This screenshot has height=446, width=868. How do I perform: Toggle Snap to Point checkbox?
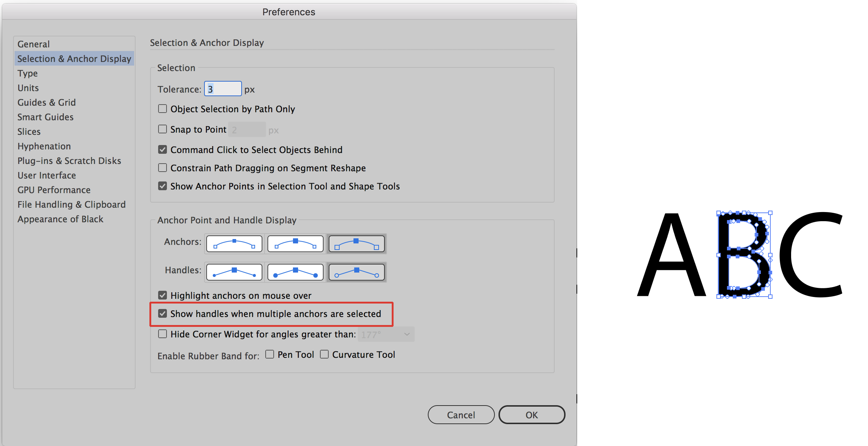point(161,130)
